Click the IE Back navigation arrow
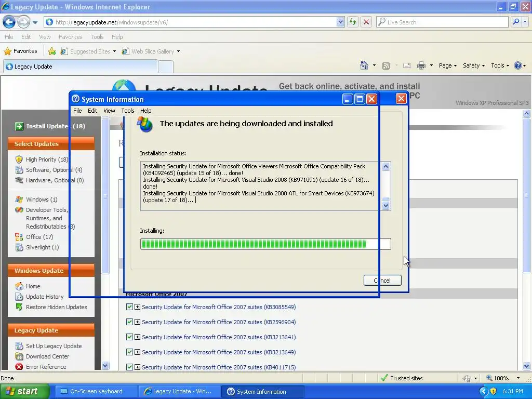Screen dimensions: 532x399 pos(9,22)
